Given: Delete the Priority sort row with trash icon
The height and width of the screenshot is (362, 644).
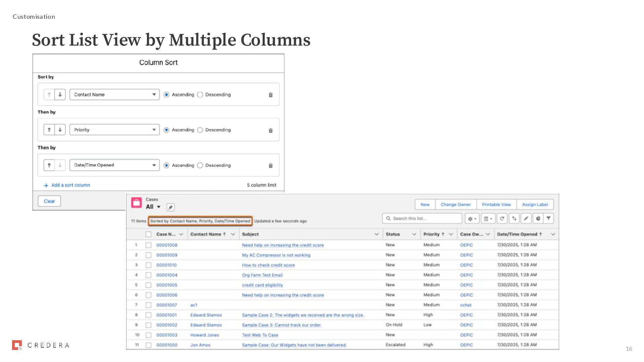Looking at the screenshot, I should [270, 130].
